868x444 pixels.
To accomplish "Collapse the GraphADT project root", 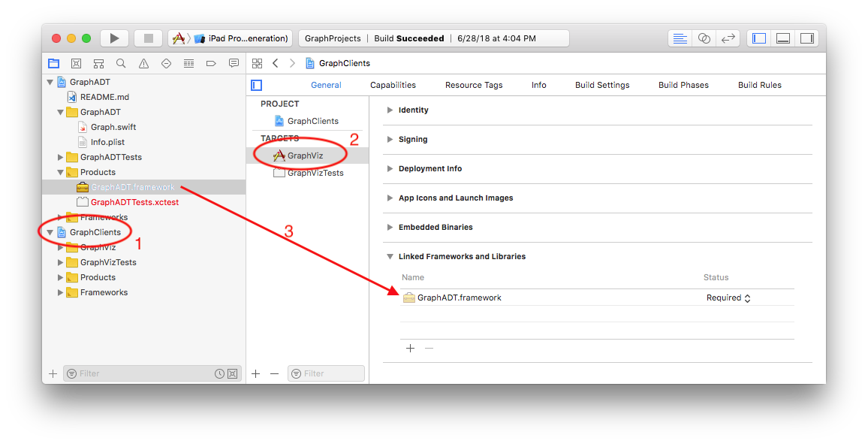I will pyautogui.click(x=50, y=82).
